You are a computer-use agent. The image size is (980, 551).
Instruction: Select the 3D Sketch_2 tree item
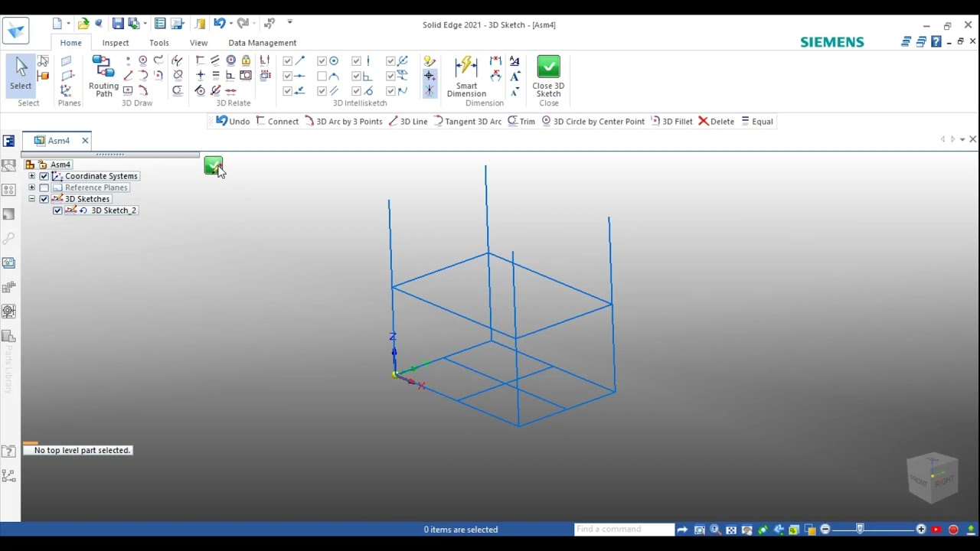[x=113, y=210]
